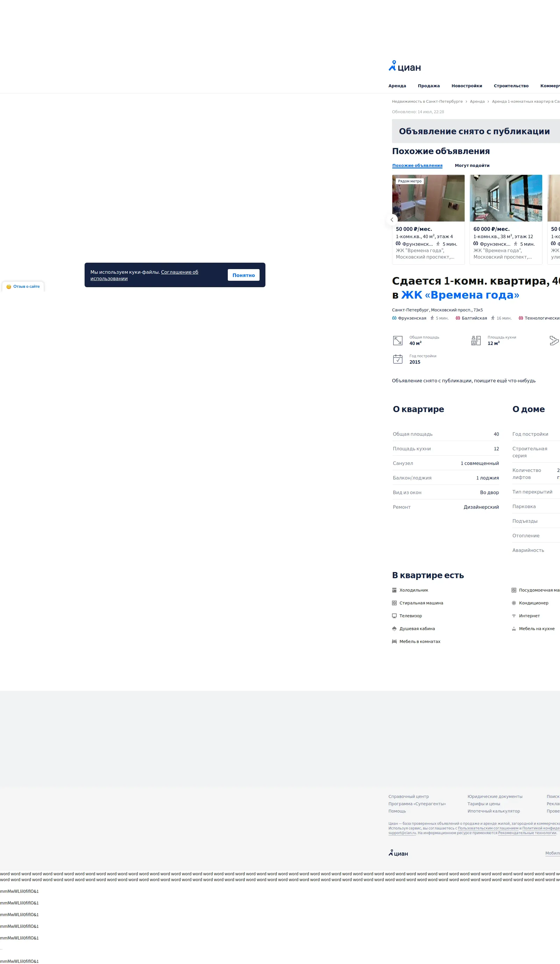Click the footer Cian logo
The height and width of the screenshot is (964, 560).
pyautogui.click(x=398, y=853)
